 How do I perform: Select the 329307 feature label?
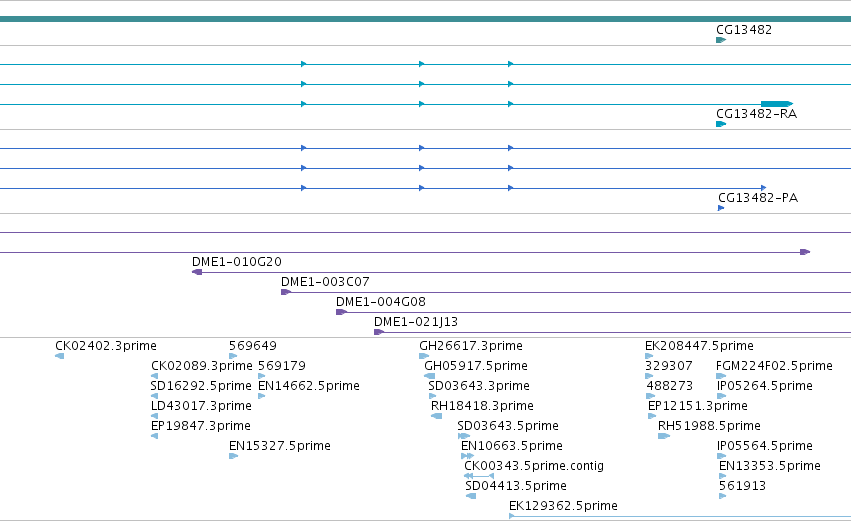[x=669, y=366]
